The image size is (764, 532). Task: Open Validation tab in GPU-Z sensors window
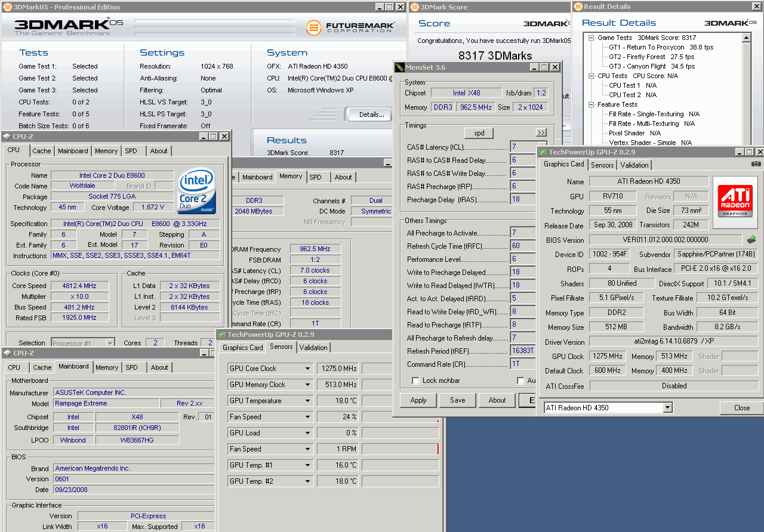(x=313, y=348)
